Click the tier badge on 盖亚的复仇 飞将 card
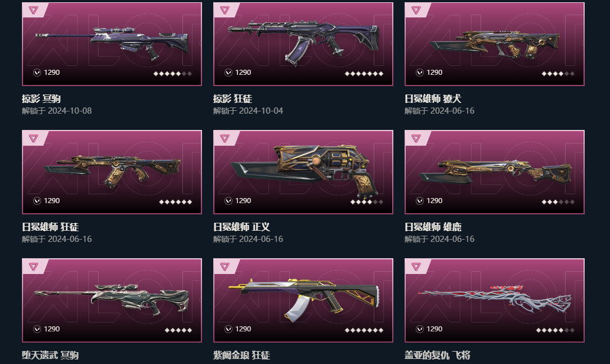 [416, 267]
